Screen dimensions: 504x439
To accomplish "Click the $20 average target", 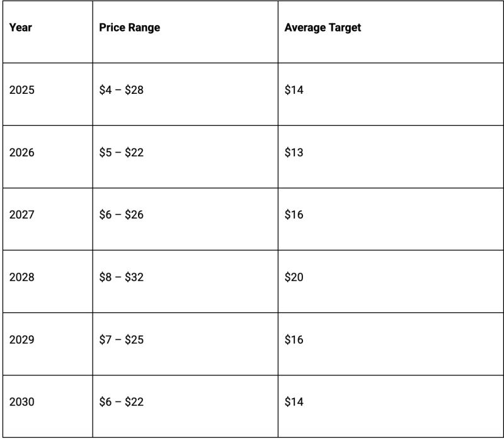I will pyautogui.click(x=294, y=277).
